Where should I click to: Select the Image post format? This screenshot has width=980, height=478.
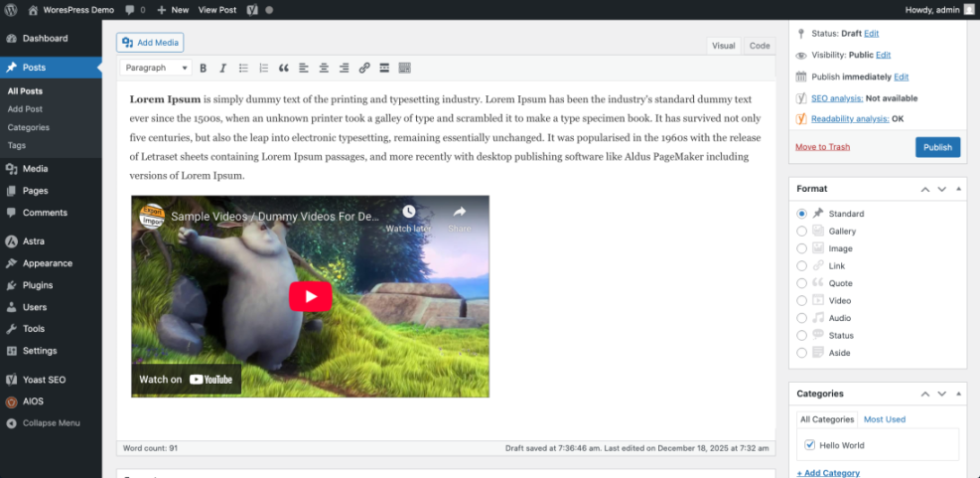pos(802,248)
